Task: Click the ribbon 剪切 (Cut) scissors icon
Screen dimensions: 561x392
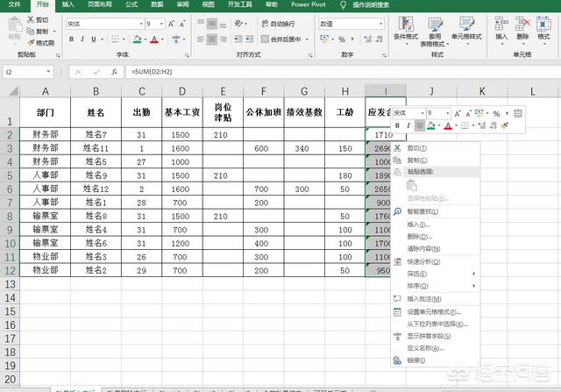Action: (x=32, y=18)
